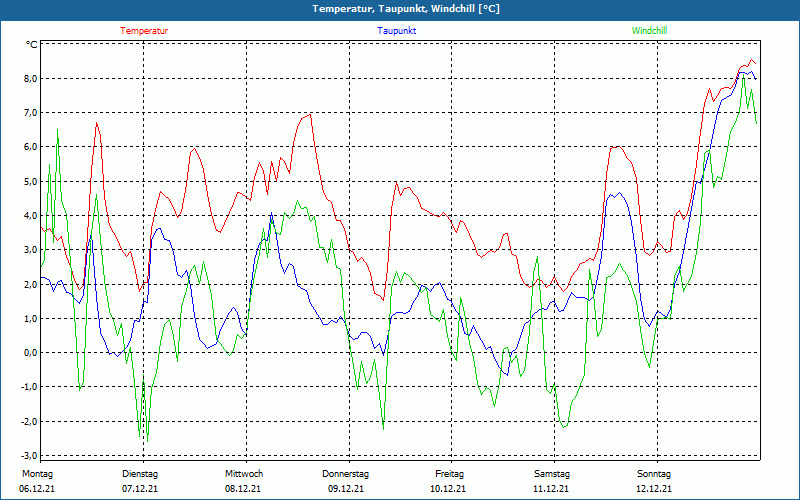Viewport: 800px width, 500px height.
Task: Click the 0,0 y-axis value
Action: click(30, 353)
